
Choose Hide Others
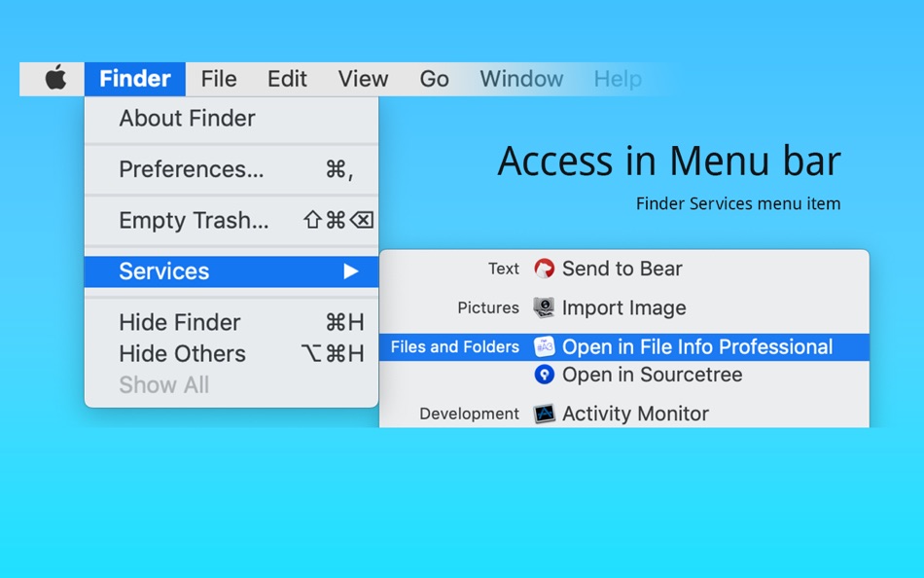tap(231, 354)
